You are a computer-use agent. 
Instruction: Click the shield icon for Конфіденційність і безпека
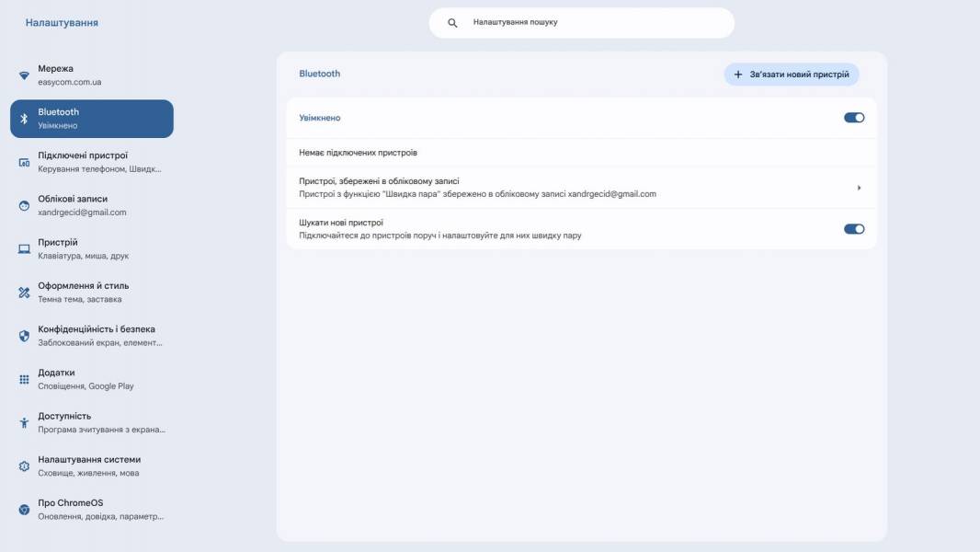[x=24, y=336]
